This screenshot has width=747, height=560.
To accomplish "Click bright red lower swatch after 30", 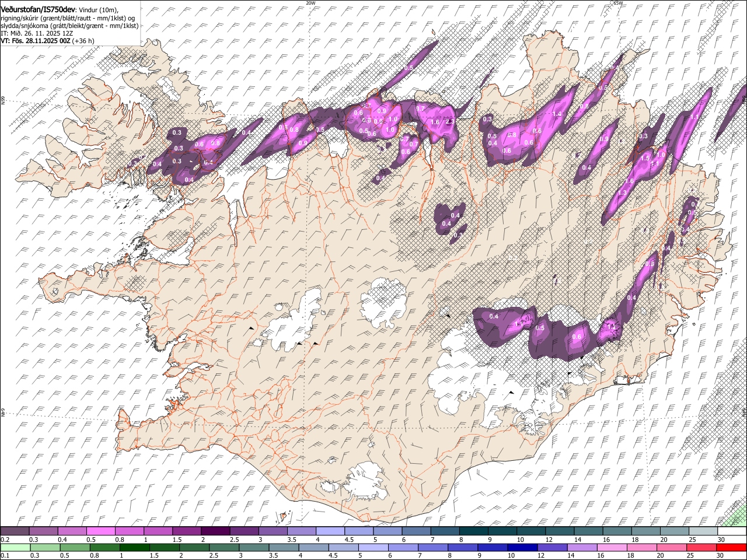I will click(x=732, y=548).
